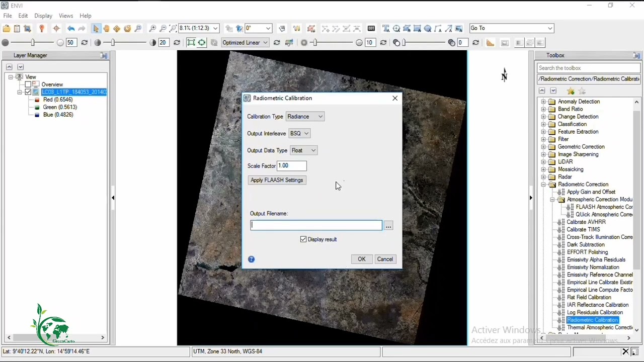644x362 pixels.
Task: Uncheck the Display result checkbox
Action: [303, 239]
